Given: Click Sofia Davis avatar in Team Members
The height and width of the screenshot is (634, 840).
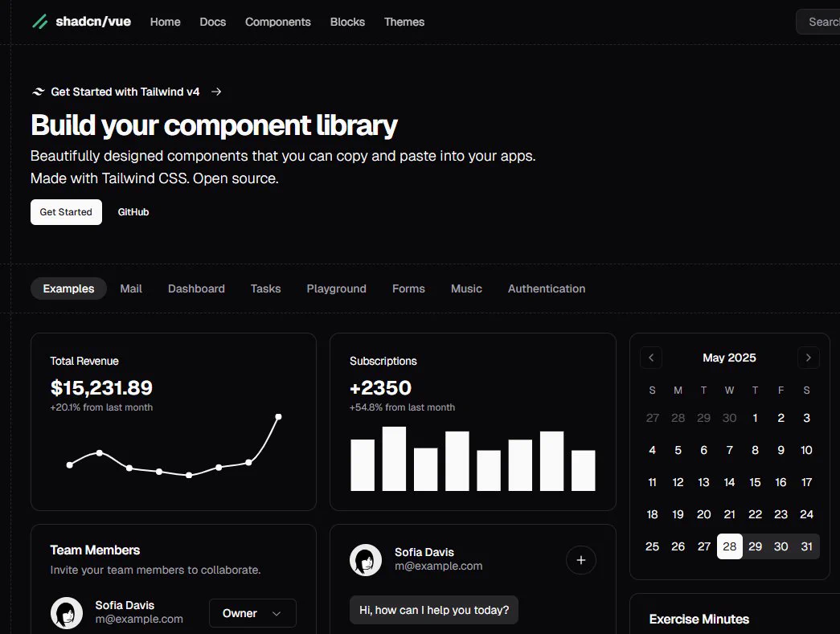Looking at the screenshot, I should point(67,613).
